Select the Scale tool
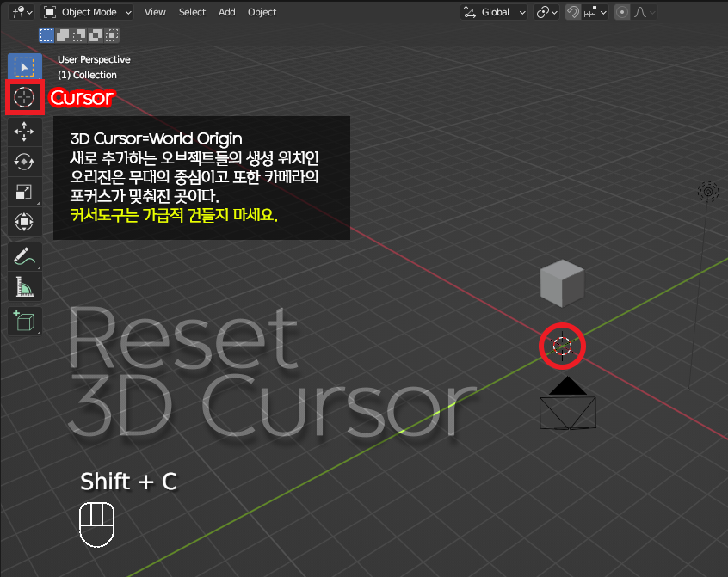The width and height of the screenshot is (728, 577). point(25,192)
